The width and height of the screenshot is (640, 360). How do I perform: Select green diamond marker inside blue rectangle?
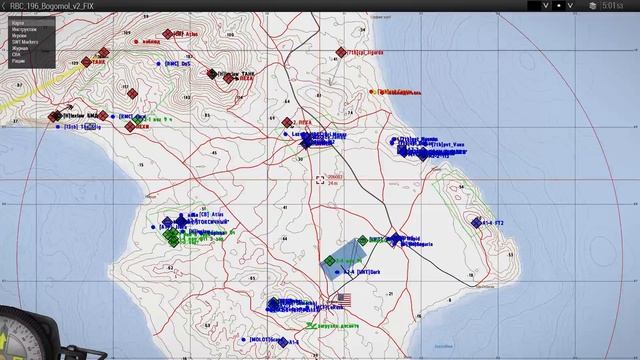pos(330,260)
